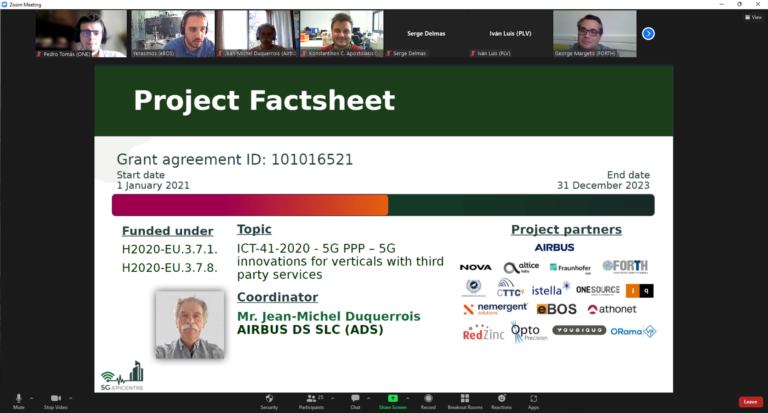
Task: Click the Zoom Meeting title bar icon
Action: [4, 4]
